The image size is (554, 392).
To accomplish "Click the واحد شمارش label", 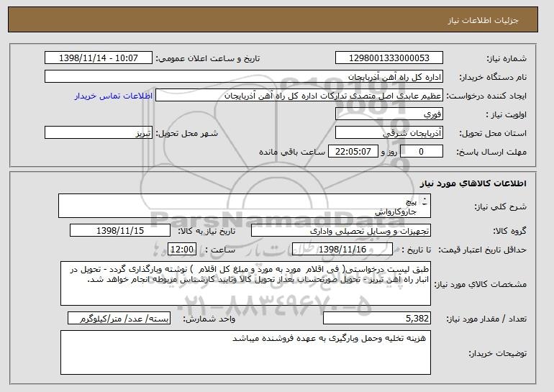I will coord(209,319).
